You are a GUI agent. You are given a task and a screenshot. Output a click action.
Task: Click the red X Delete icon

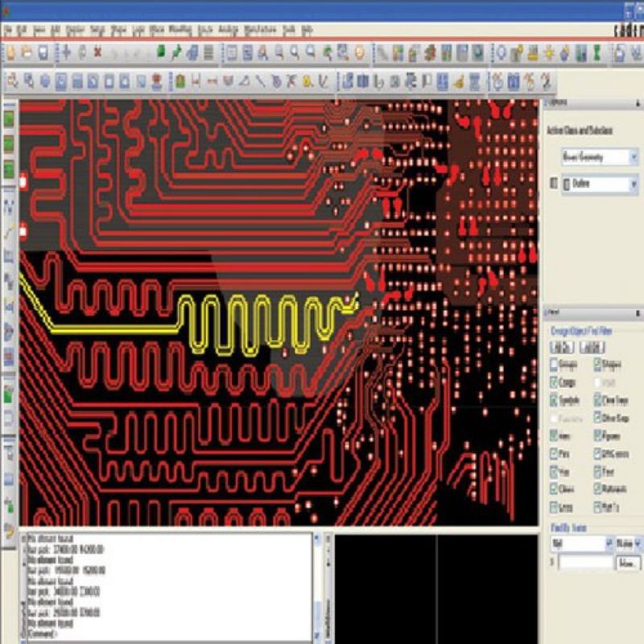tap(97, 53)
